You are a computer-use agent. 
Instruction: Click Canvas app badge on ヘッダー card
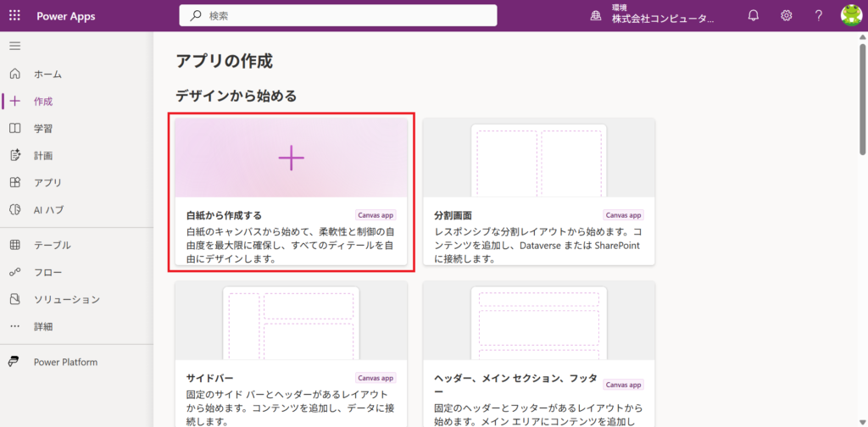[624, 385]
